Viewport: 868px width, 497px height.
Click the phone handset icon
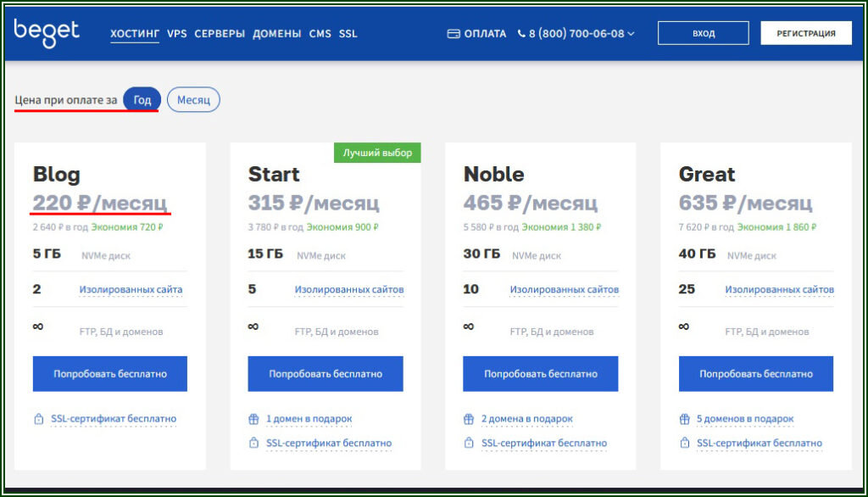(x=521, y=34)
